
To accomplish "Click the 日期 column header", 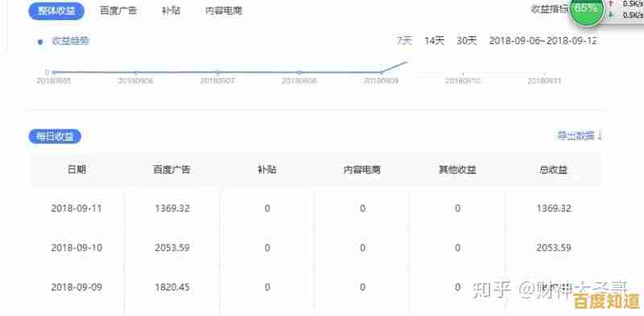I will pyautogui.click(x=76, y=170).
